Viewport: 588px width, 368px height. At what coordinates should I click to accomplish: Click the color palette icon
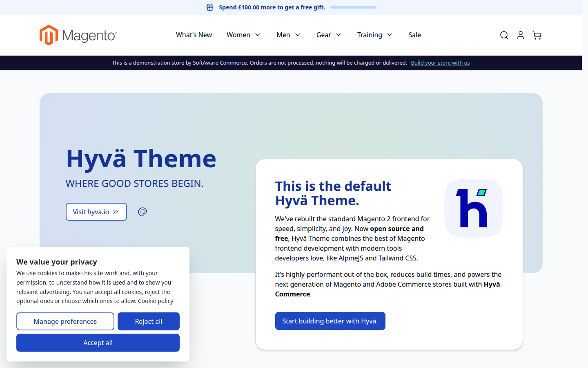[x=143, y=212]
